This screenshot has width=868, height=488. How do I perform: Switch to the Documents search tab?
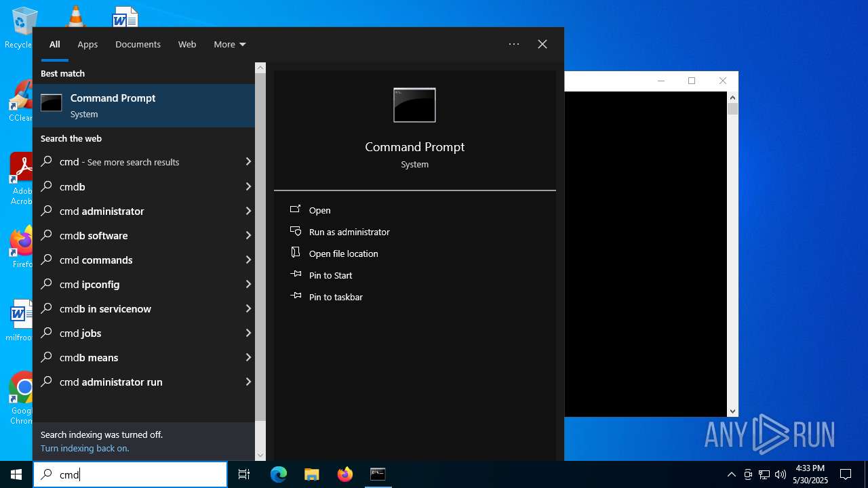[x=138, y=44]
